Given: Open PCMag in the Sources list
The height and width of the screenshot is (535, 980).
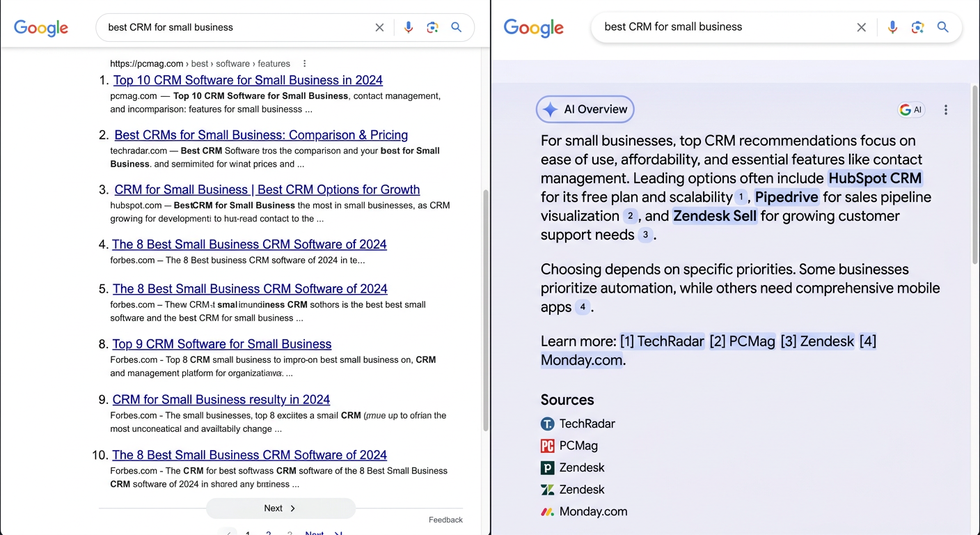Looking at the screenshot, I should (569, 446).
